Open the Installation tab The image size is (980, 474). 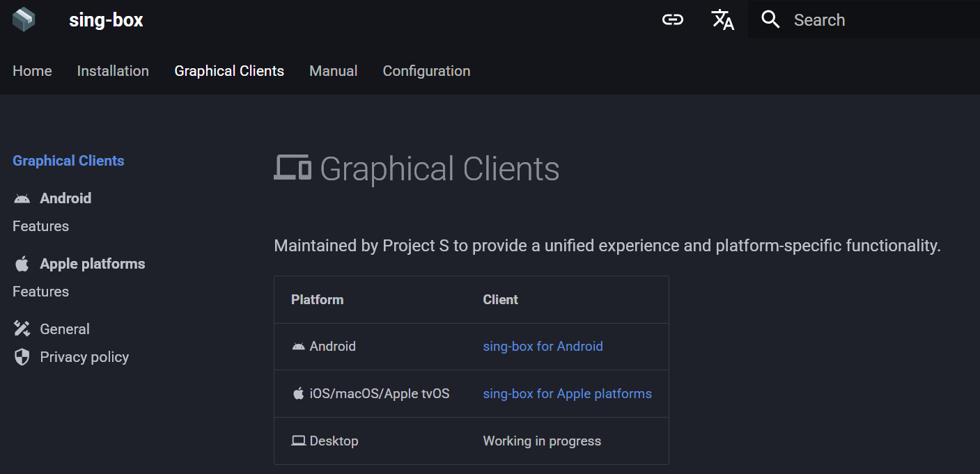113,71
